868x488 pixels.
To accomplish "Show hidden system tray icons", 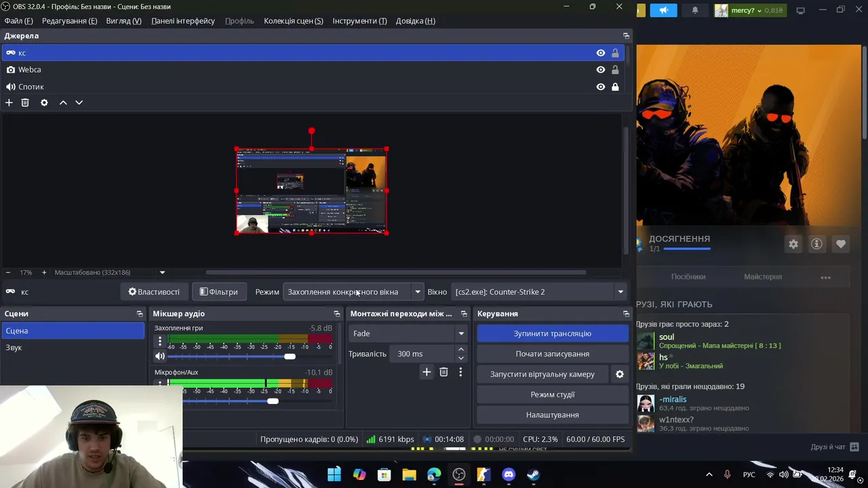I will click(x=709, y=474).
